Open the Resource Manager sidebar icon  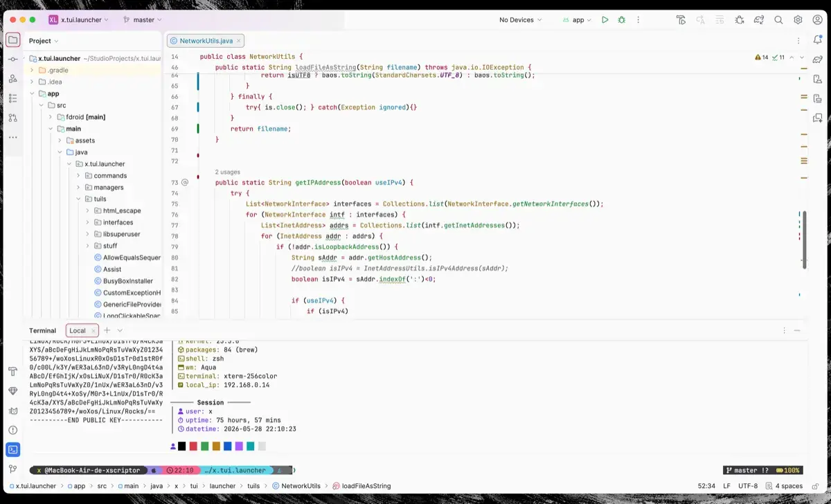click(12, 79)
